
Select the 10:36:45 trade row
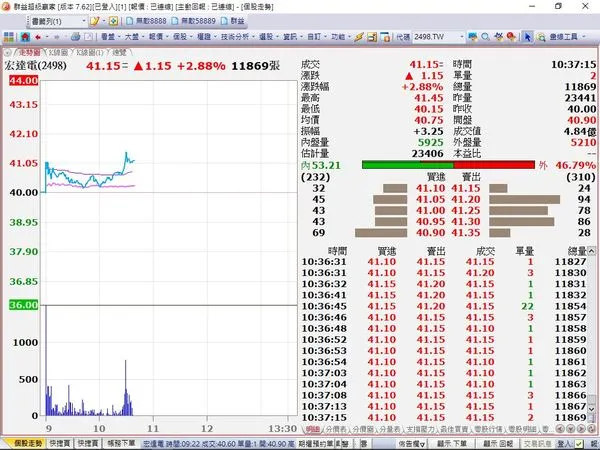click(444, 307)
